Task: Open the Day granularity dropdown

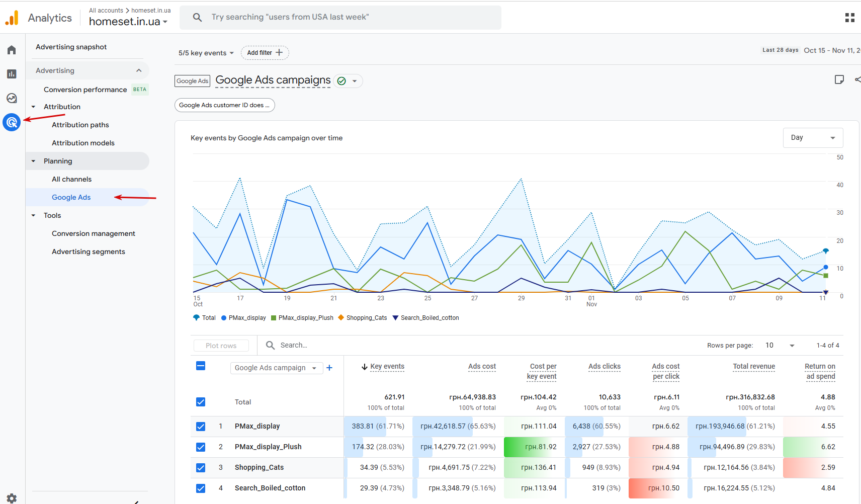Action: pos(813,138)
